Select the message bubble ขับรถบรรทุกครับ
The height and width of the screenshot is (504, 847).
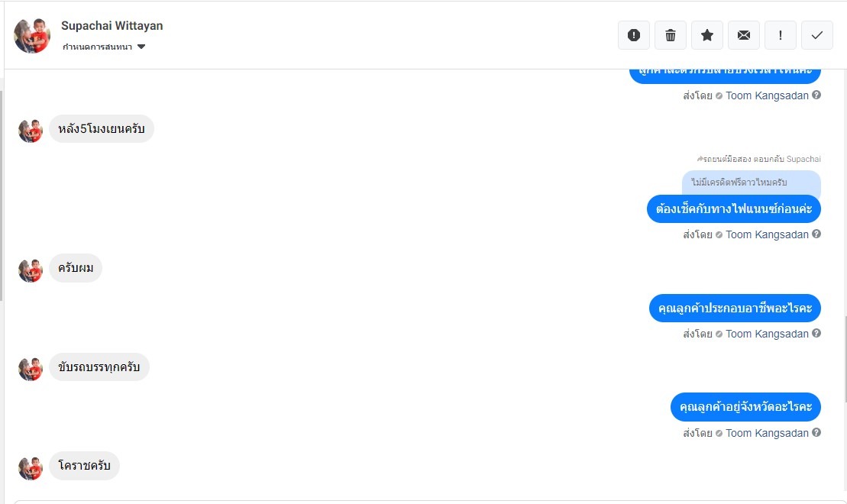click(99, 367)
